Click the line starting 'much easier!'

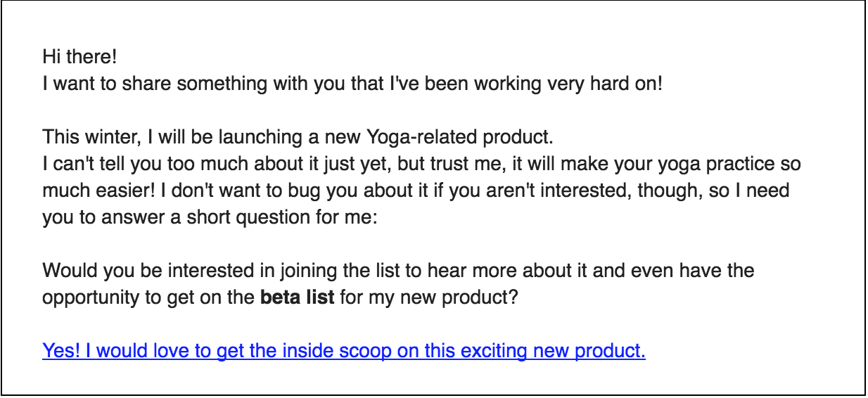tap(415, 191)
